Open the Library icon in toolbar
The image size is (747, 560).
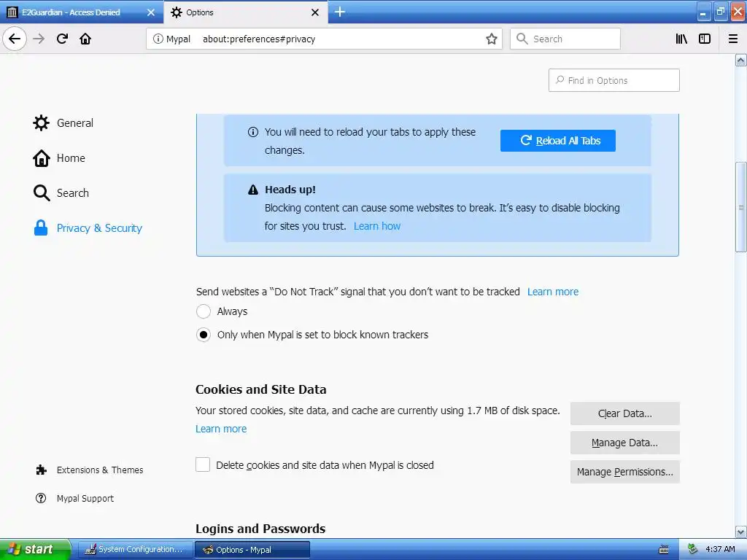pyautogui.click(x=681, y=39)
